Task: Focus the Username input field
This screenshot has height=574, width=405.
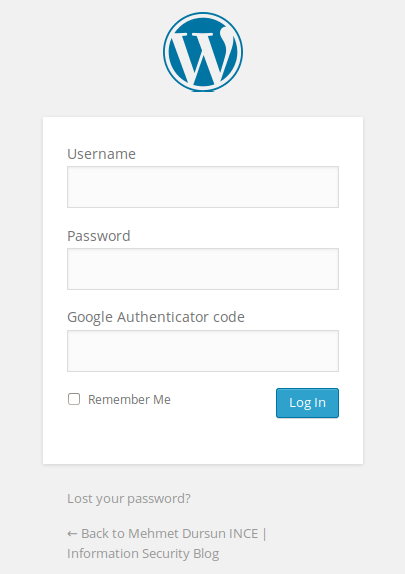Action: pyautogui.click(x=203, y=187)
